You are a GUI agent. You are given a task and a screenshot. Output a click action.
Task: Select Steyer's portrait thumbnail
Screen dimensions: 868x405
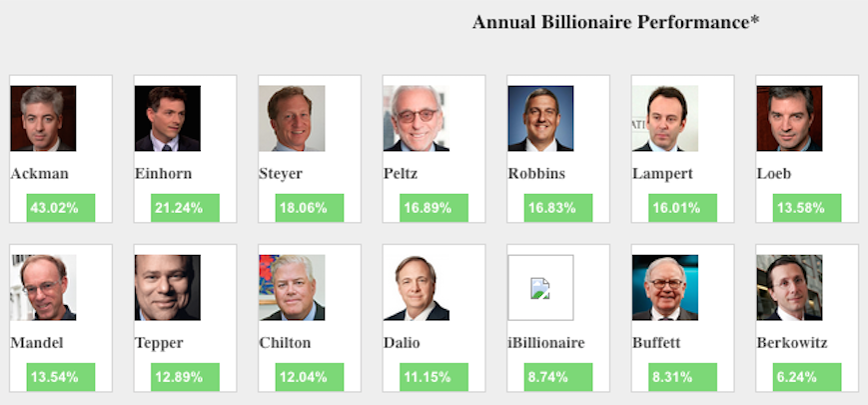292,118
